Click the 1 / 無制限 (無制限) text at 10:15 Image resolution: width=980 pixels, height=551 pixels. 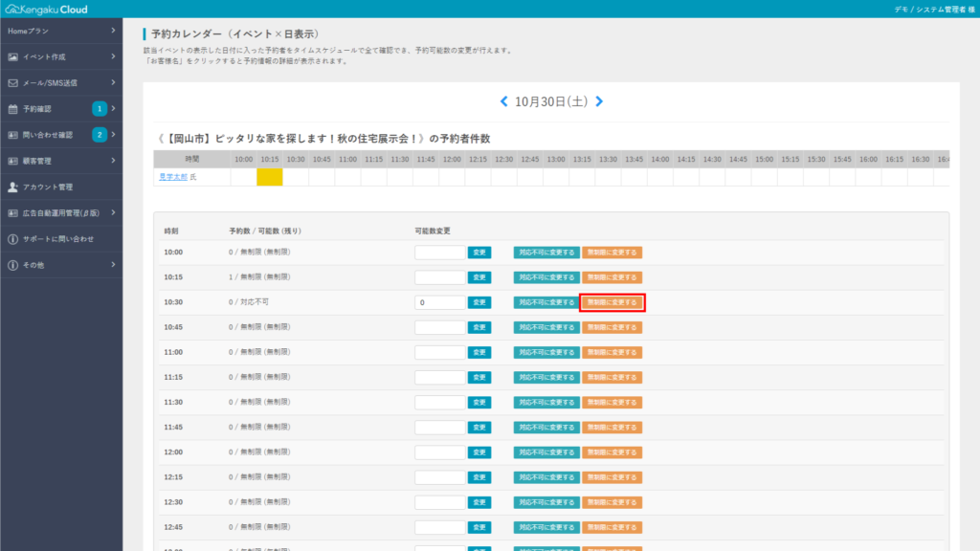click(x=259, y=276)
